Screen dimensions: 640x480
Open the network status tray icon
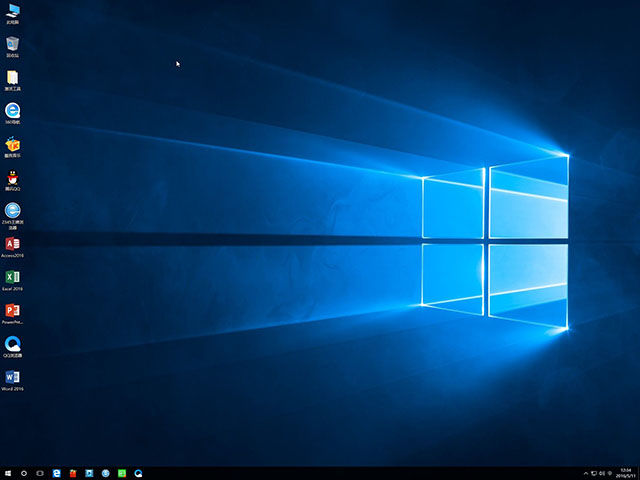pyautogui.click(x=595, y=472)
